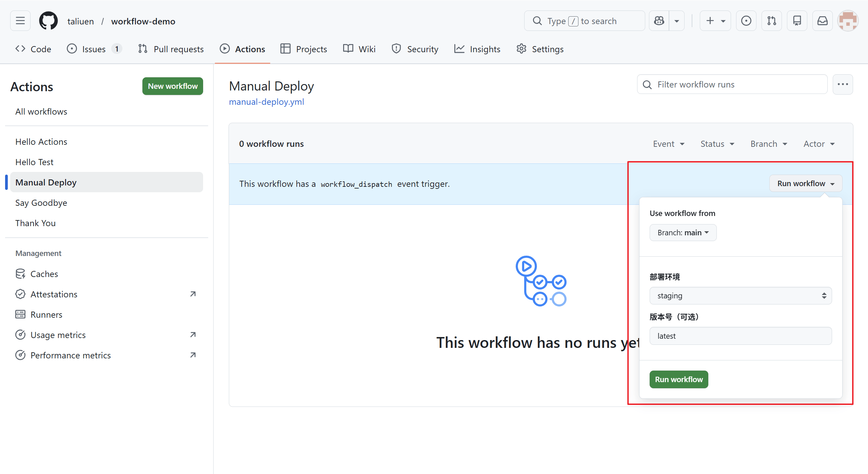
Task: Open pull requests icon in header
Action: point(771,21)
